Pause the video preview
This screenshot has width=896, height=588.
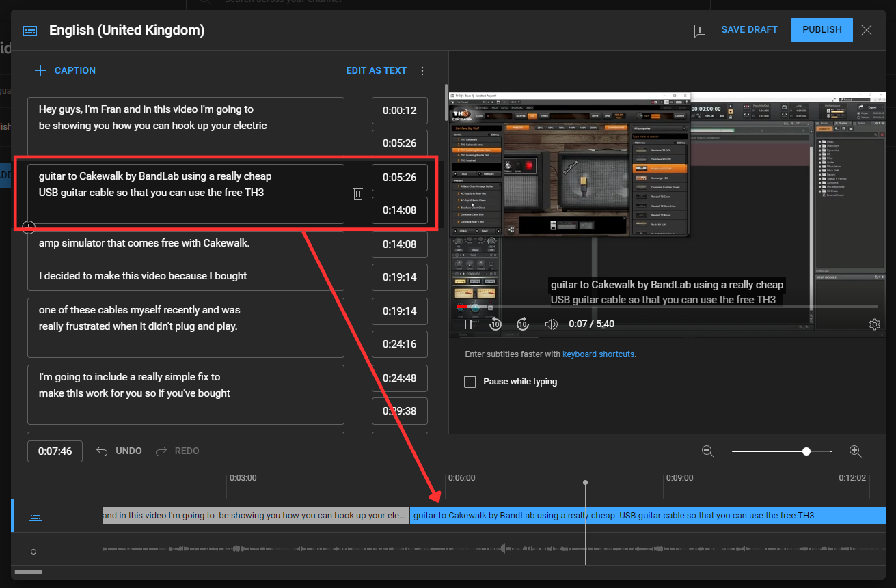coord(469,324)
